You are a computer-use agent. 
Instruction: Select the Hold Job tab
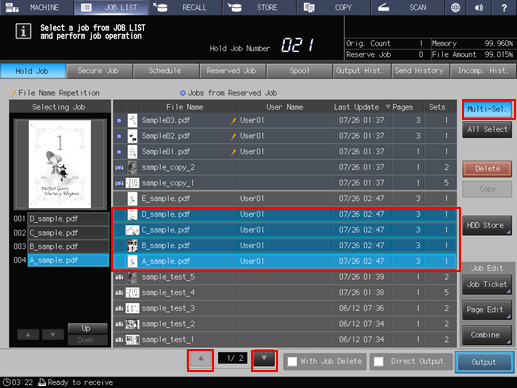(33, 71)
